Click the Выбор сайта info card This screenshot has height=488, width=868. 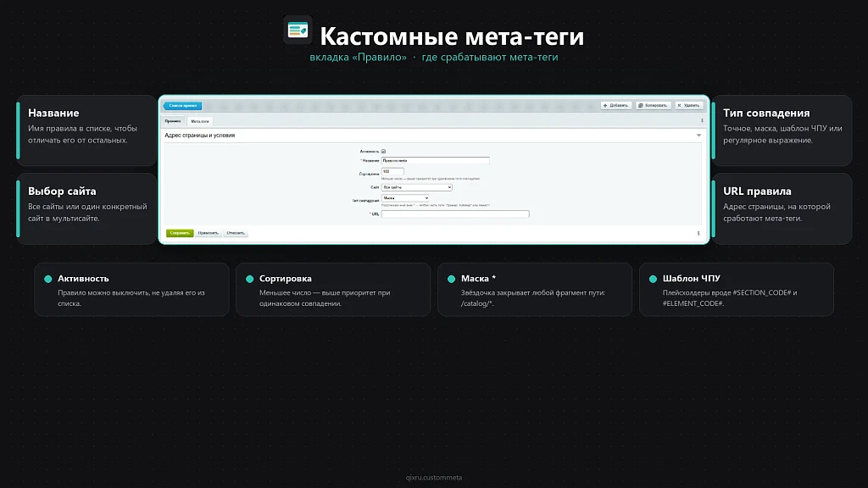86,208
